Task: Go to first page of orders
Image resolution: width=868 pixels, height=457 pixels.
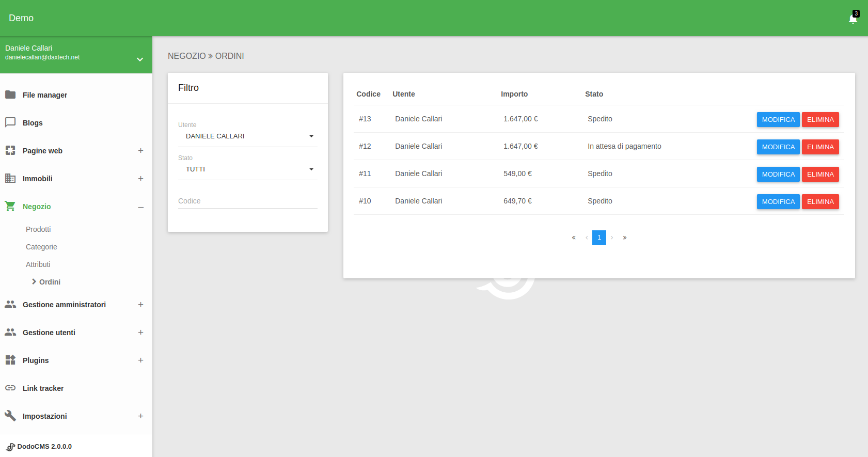Action: click(574, 238)
